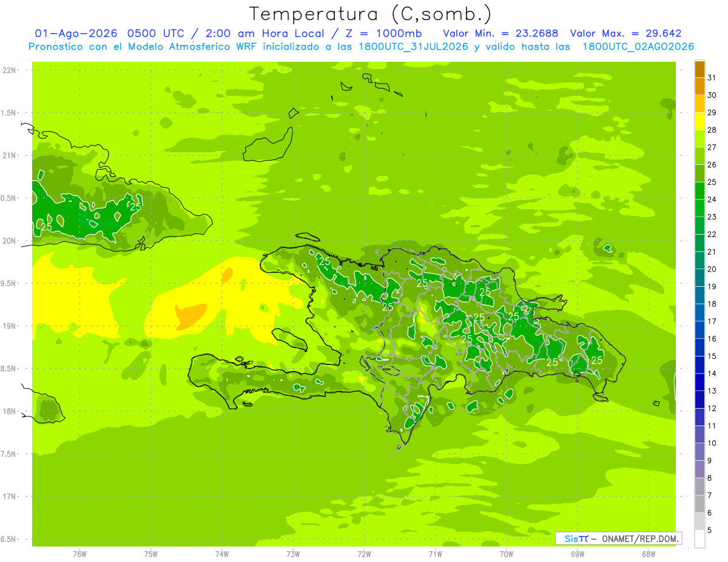The height and width of the screenshot is (562, 728).
Task: Click the latitude label '18N'
Action: [10, 412]
